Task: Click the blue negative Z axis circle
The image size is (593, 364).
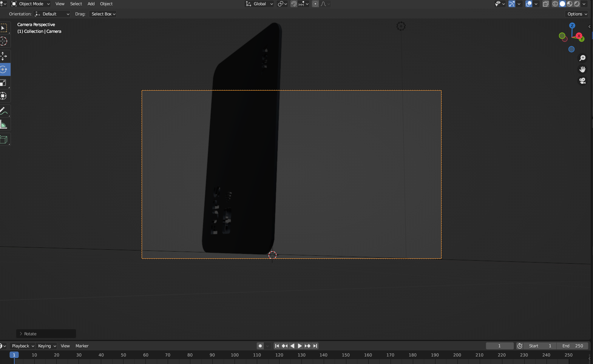Action: tap(571, 49)
